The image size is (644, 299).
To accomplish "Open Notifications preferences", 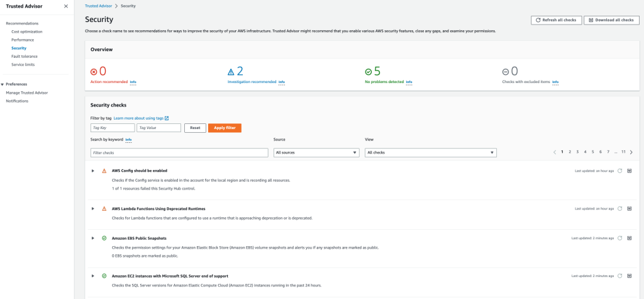I will 17,101.
